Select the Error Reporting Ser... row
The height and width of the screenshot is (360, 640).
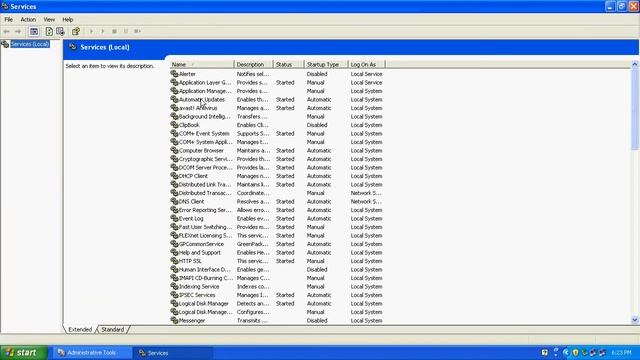point(277,210)
